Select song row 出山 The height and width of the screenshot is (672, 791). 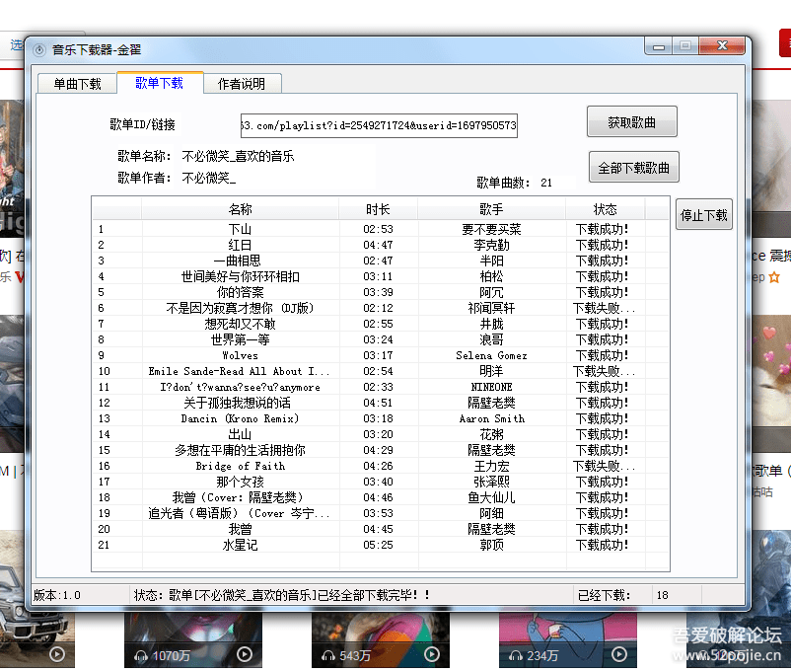381,434
